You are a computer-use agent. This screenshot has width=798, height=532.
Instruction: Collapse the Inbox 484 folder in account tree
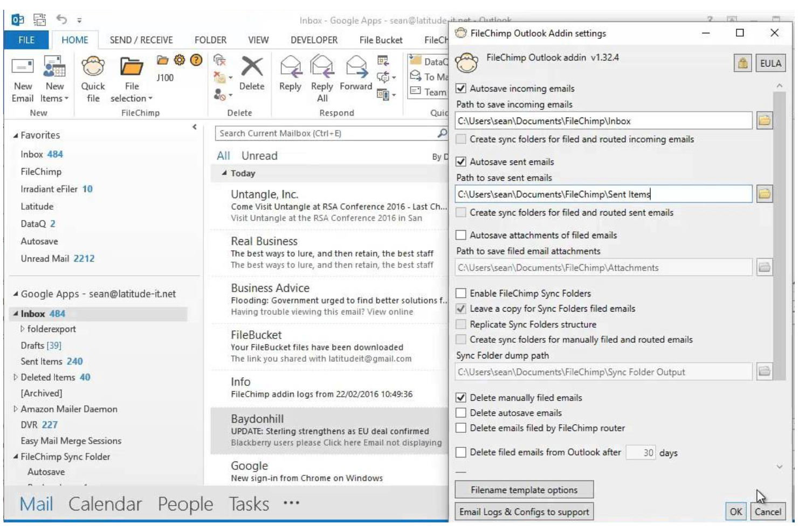(16, 314)
